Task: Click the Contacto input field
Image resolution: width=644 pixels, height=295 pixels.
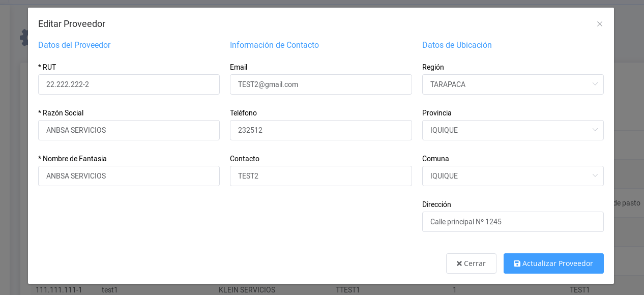Action: (320, 176)
